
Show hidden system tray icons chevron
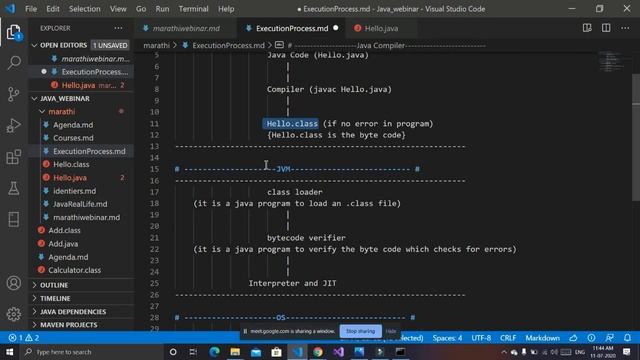pyautogui.click(x=504, y=352)
